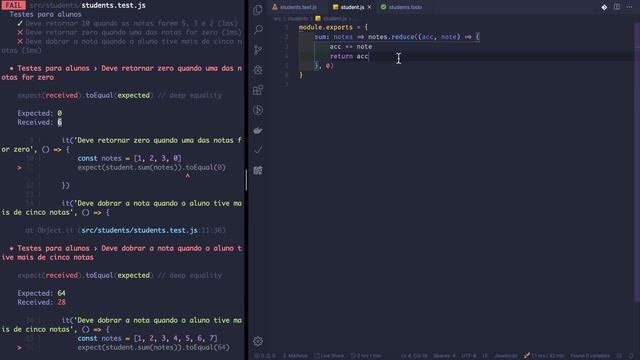Open errors and warnings in status bar
Viewport: 640px width, 360px height.
265,356
